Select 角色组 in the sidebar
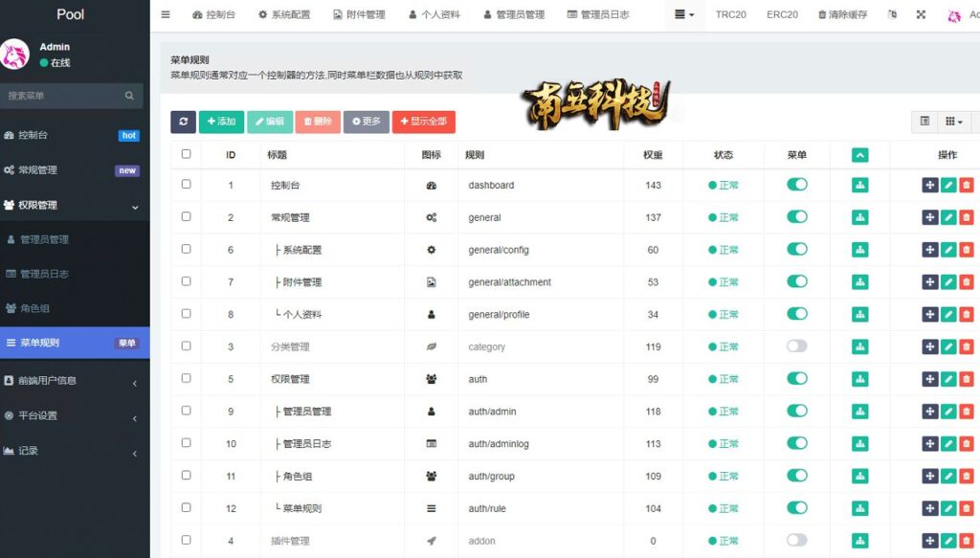Viewport: 980px width, 558px height. 75,308
